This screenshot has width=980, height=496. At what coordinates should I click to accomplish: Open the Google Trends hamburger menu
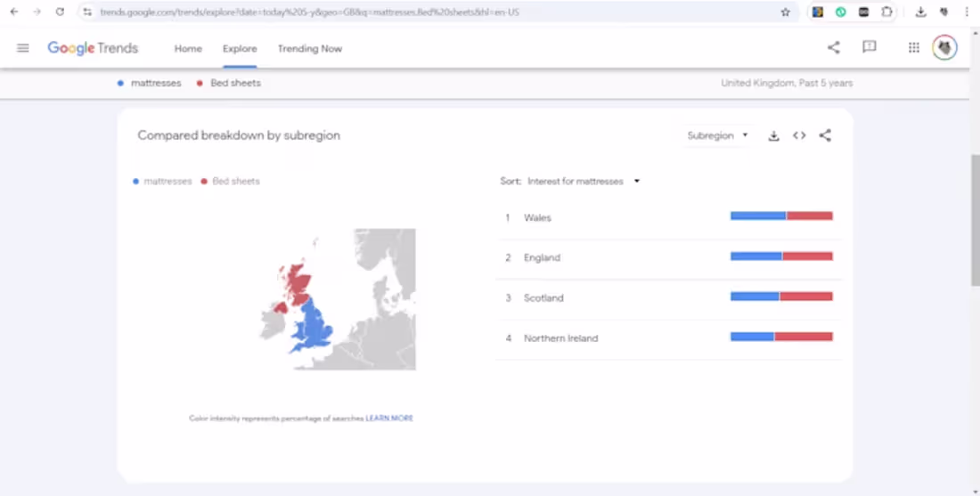coord(23,48)
